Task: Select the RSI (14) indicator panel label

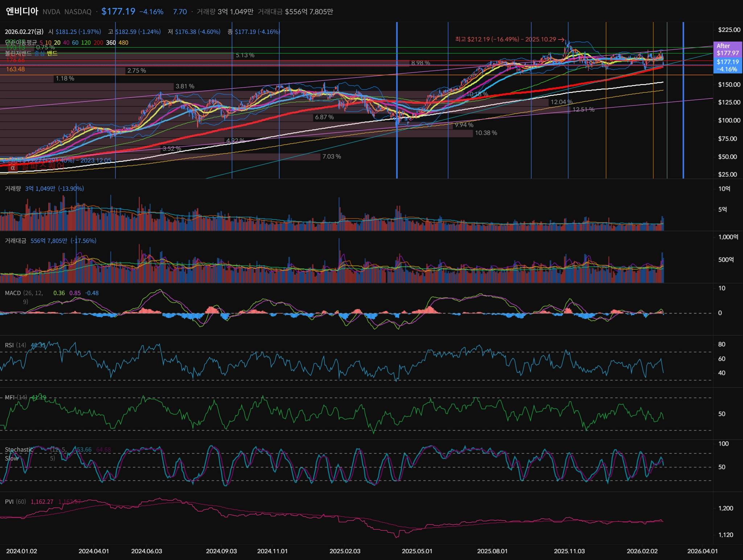Action: click(x=15, y=345)
